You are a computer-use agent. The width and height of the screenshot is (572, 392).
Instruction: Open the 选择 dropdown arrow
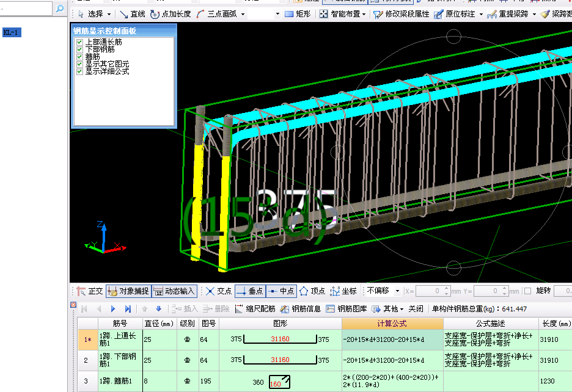(x=109, y=14)
